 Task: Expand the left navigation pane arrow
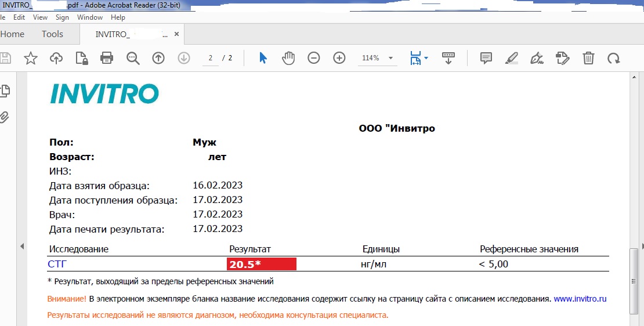pyautogui.click(x=22, y=247)
